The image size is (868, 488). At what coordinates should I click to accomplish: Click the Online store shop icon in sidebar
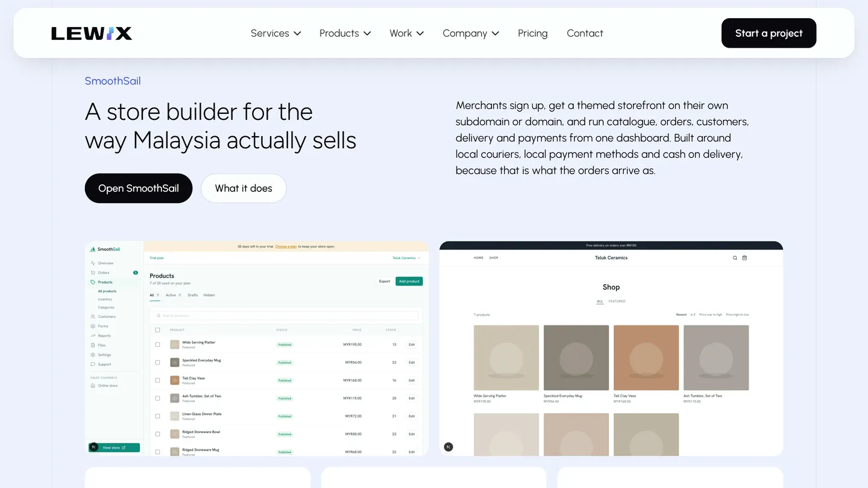click(x=93, y=386)
